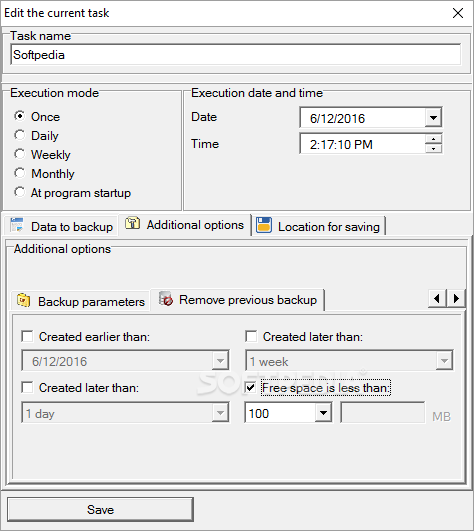Click the Execution mode group label
Screen dimensions: 474x531
point(55,92)
